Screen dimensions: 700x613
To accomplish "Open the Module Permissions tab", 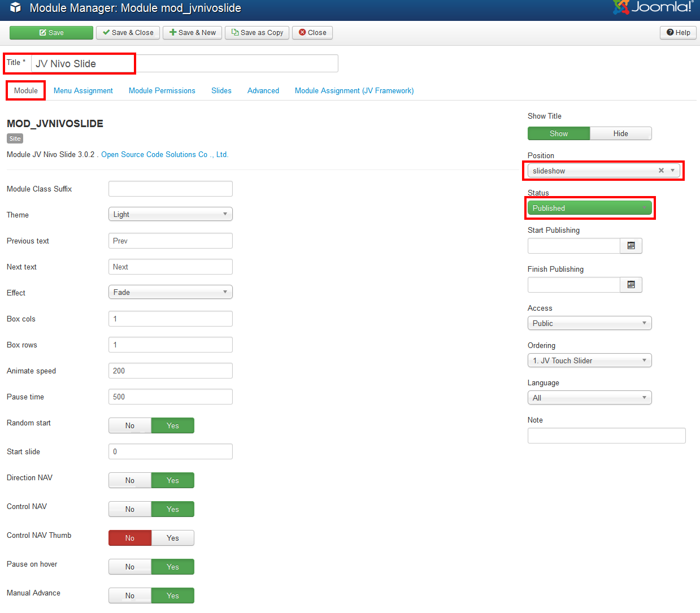I will pos(162,90).
